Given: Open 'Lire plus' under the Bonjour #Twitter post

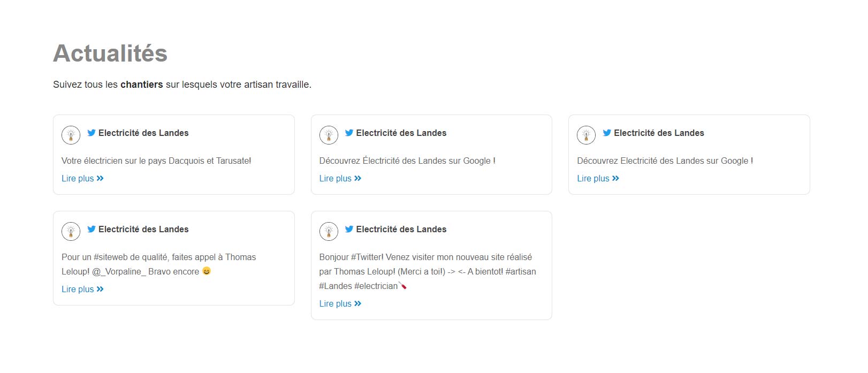Looking at the screenshot, I should 336,303.
